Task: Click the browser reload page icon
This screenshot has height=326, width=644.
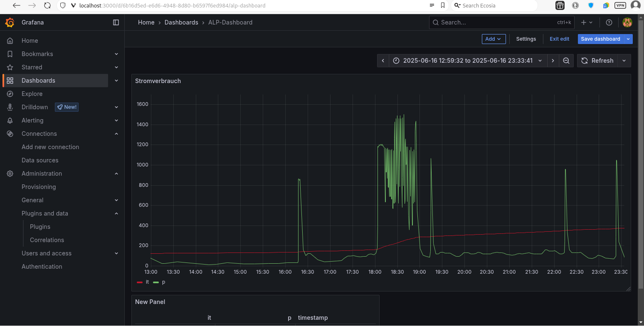Action: tap(47, 5)
